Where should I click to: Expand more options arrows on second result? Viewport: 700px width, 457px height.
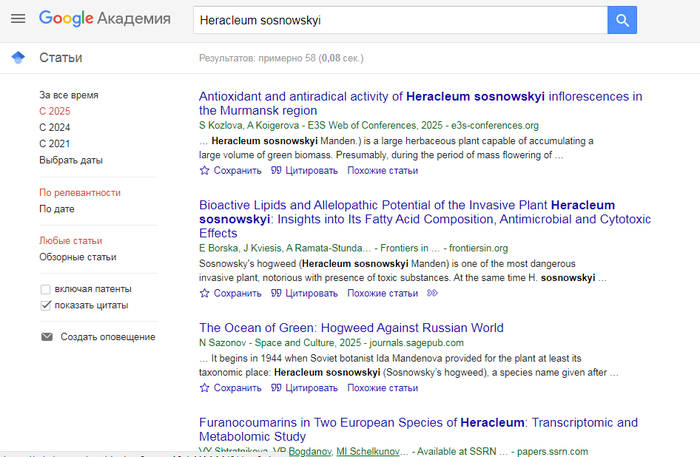coord(432,293)
